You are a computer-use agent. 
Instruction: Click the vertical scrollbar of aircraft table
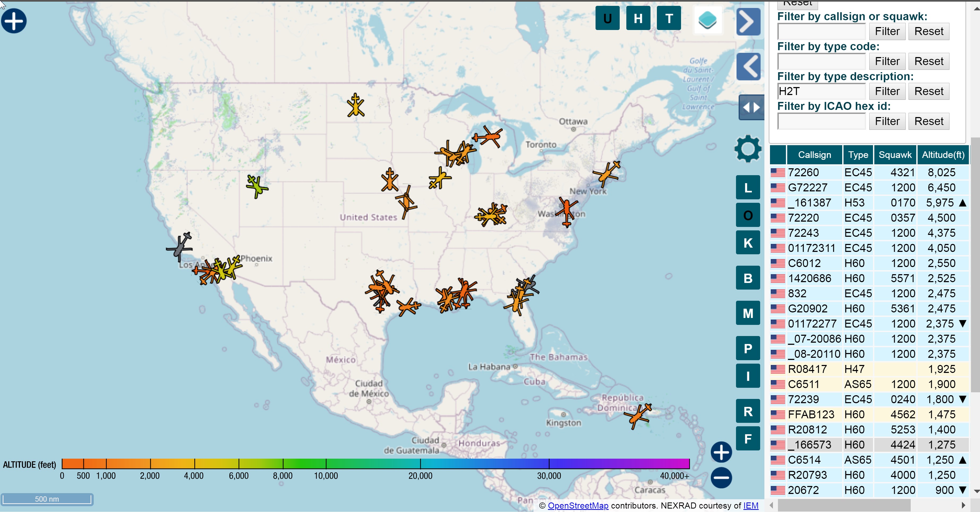coord(975,264)
